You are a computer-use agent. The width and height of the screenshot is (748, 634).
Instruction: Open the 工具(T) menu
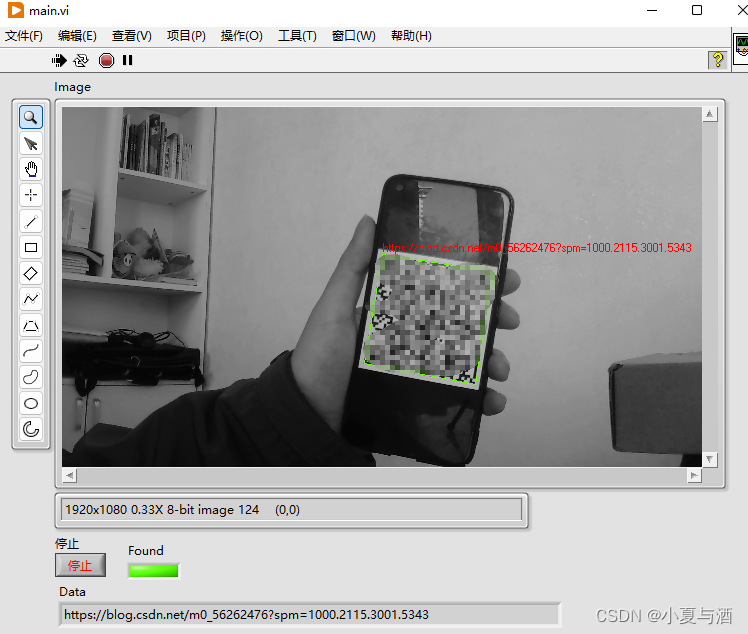[x=297, y=36]
